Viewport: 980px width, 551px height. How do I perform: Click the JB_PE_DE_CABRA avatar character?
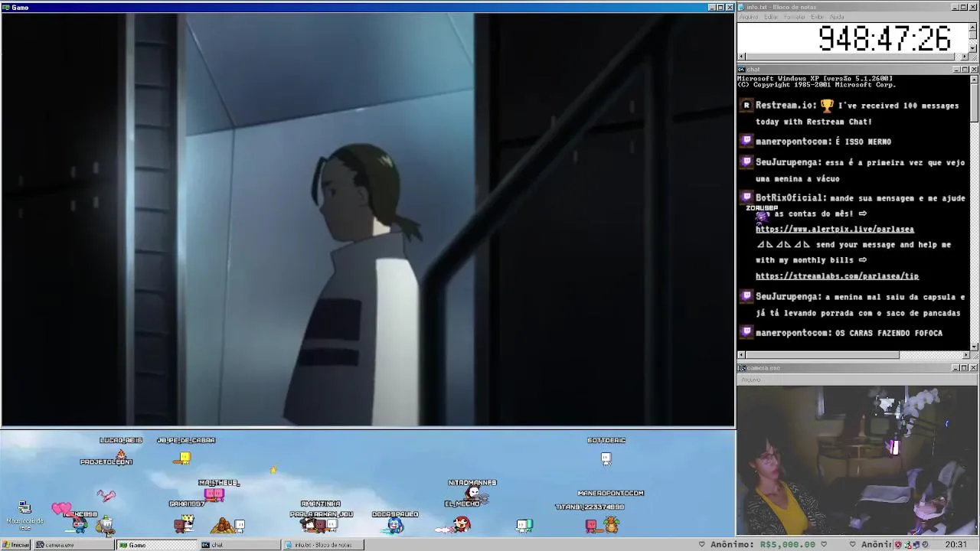pos(184,458)
